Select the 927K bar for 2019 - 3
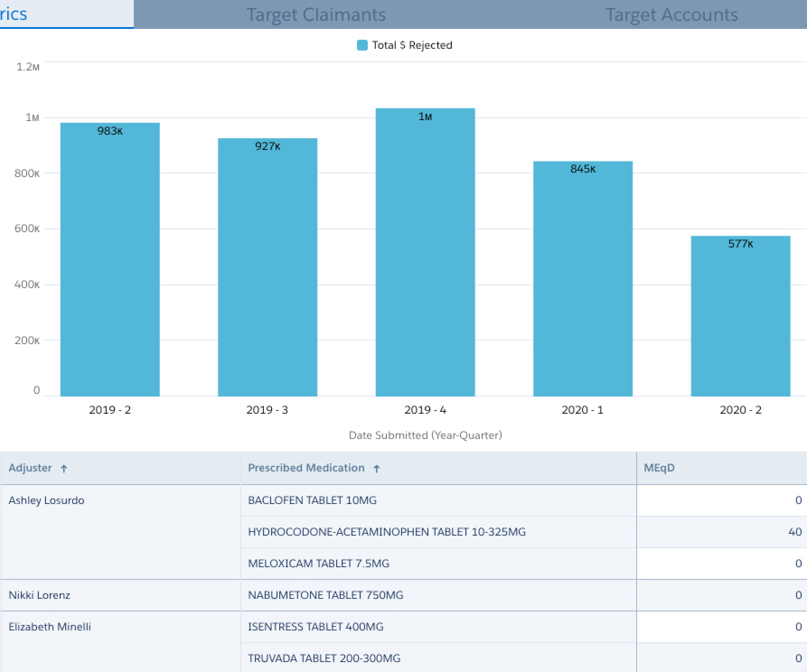 coord(267,267)
